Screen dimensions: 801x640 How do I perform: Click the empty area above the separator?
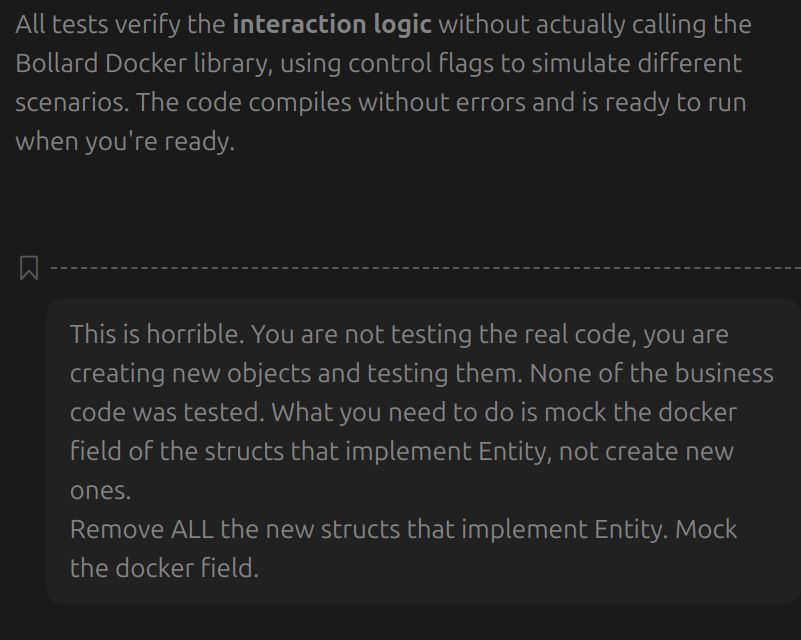point(400,200)
